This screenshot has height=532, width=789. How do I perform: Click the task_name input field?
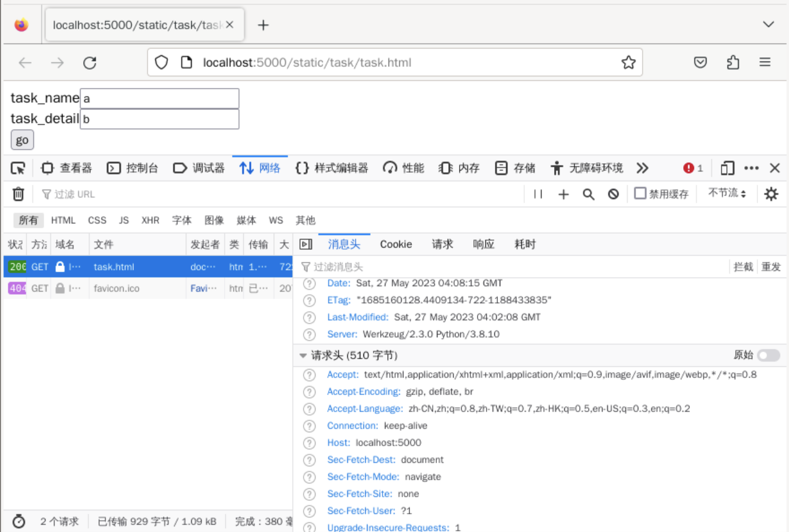point(160,98)
